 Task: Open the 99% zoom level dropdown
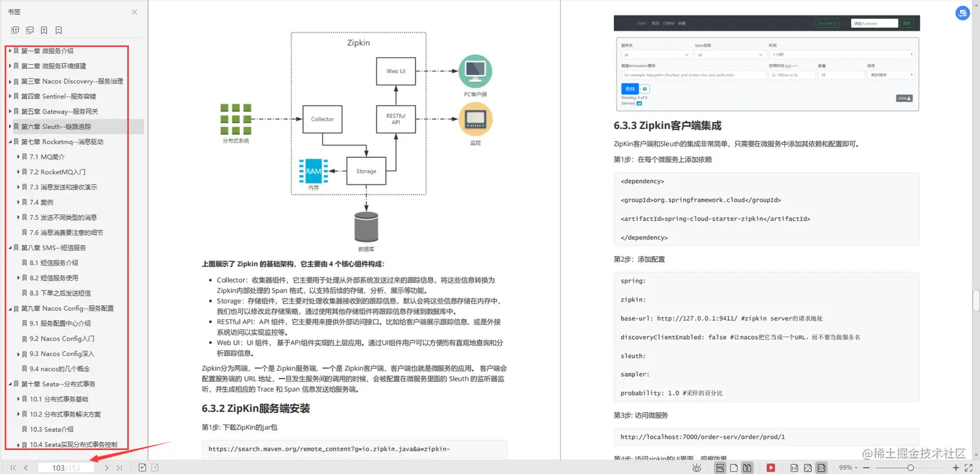point(848,468)
